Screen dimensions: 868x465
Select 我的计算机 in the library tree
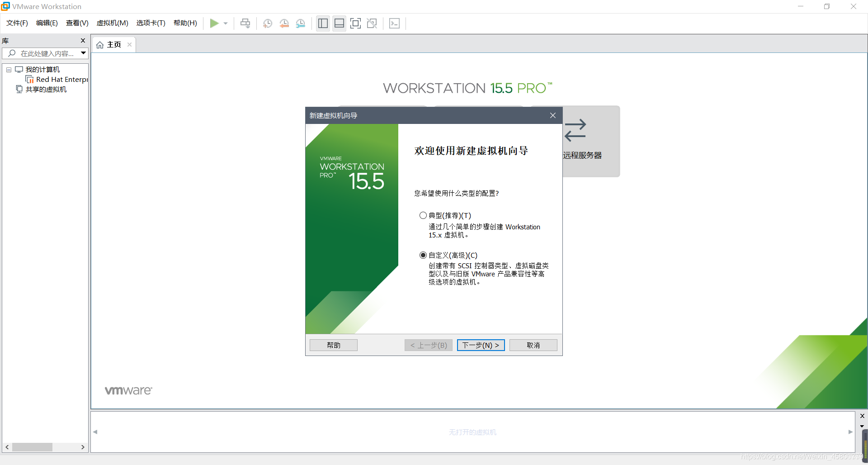(42, 70)
